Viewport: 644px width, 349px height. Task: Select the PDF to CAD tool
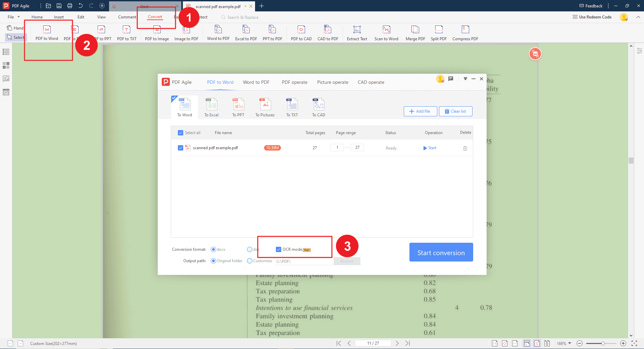coord(301,33)
